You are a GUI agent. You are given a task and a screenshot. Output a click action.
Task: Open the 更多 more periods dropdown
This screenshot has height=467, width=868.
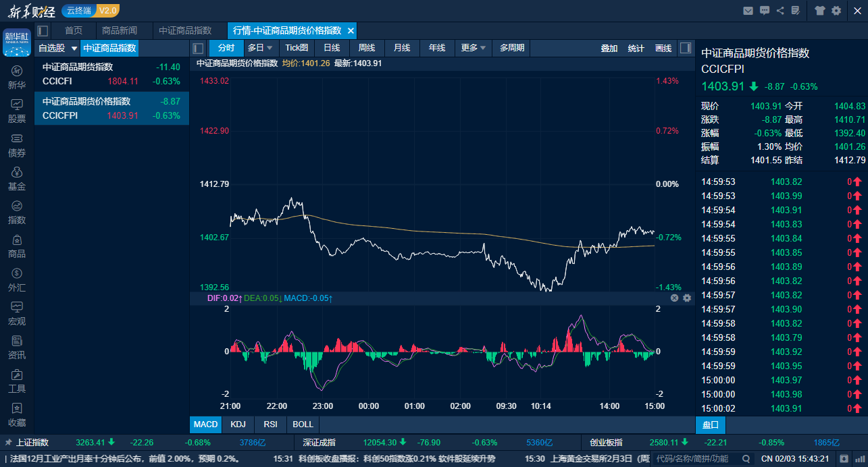pos(474,48)
